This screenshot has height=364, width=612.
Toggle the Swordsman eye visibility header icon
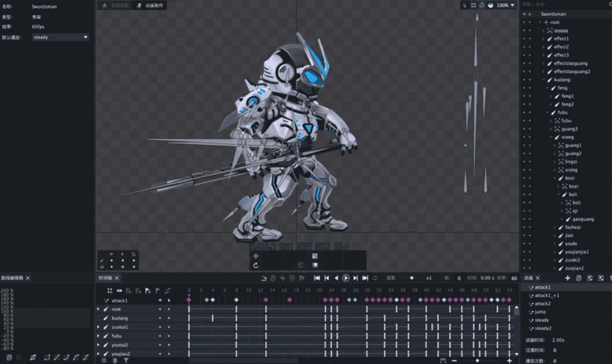524,14
